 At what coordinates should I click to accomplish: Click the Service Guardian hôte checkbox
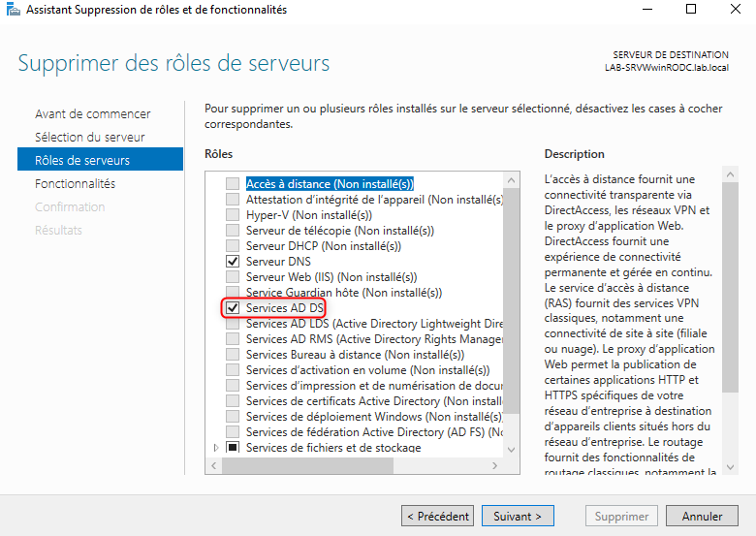(233, 292)
